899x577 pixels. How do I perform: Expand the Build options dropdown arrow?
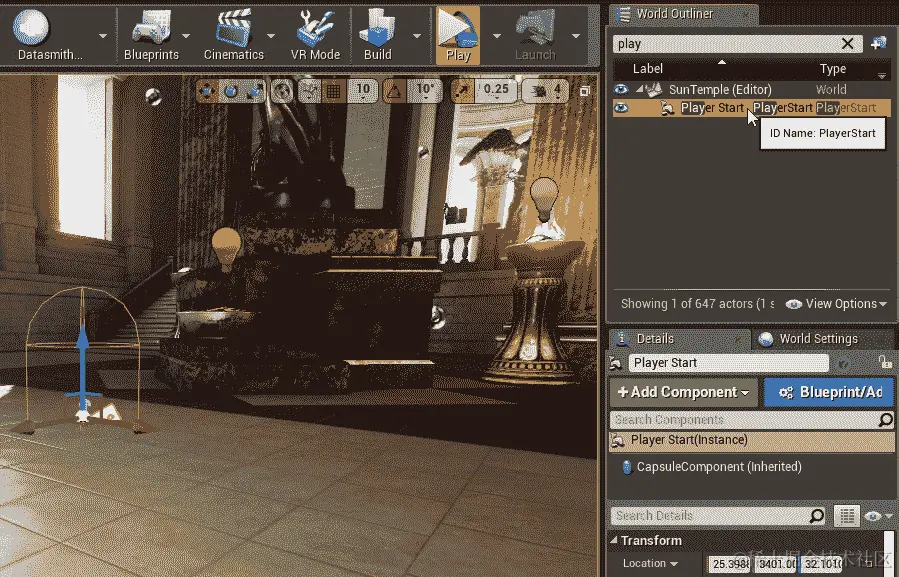pos(417,36)
